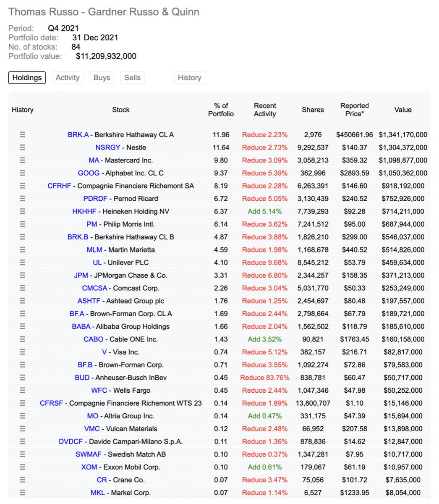Open history icon for Vulcan Materials row
439x504 pixels.
pos(23,429)
